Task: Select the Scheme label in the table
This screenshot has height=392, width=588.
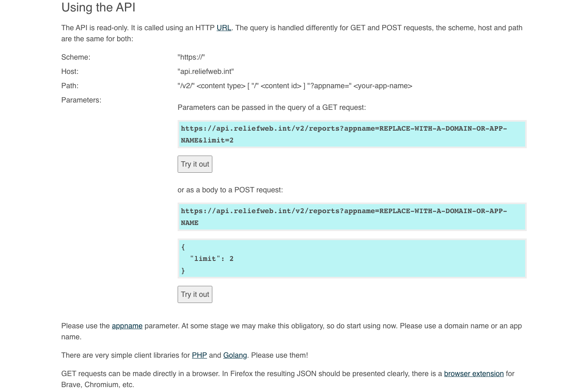Action: tap(76, 57)
